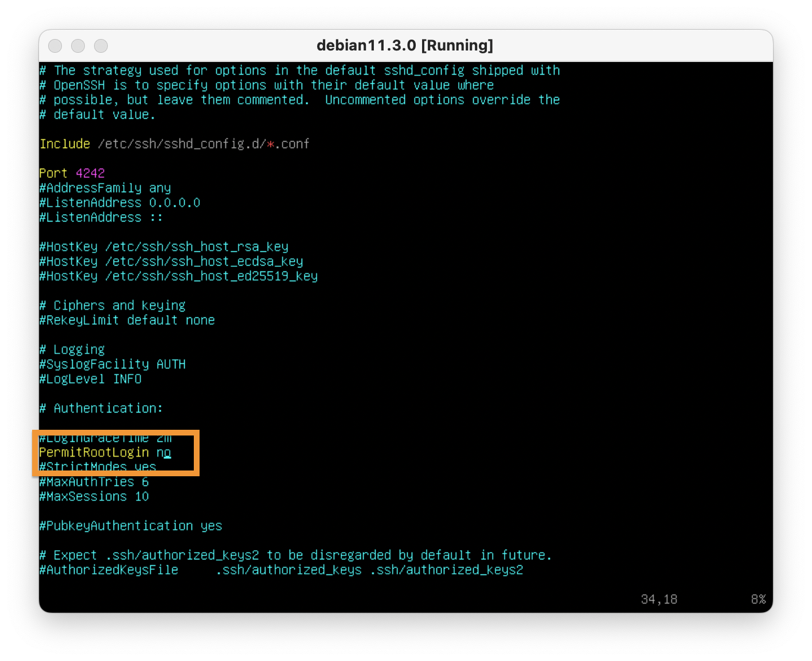812x661 pixels.
Task: Click the #SyslogFacility AUTH line
Action: [112, 364]
